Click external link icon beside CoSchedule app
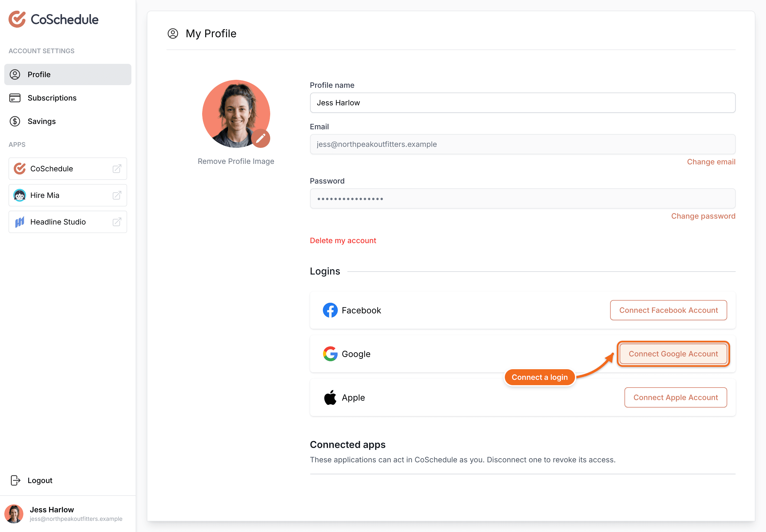 point(117,169)
